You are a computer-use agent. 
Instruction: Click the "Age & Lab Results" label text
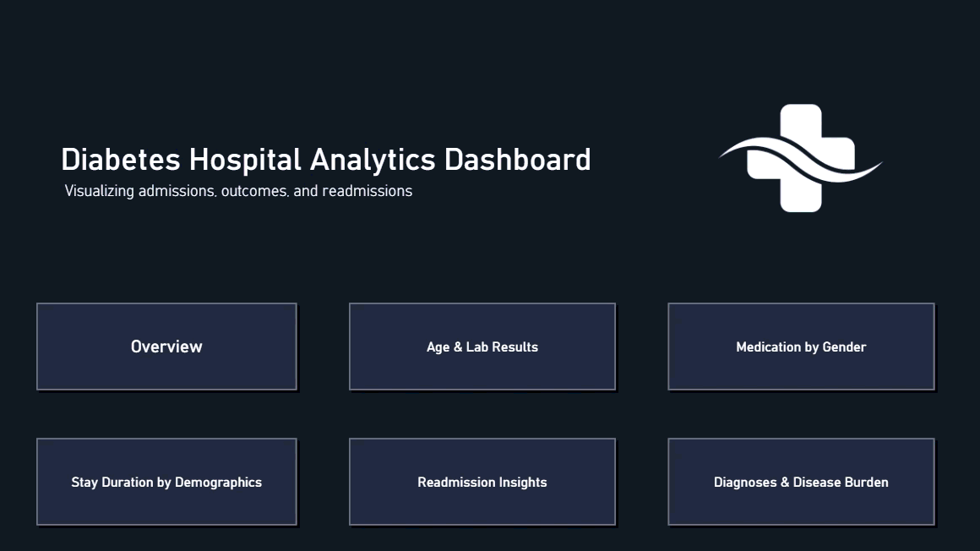click(x=482, y=347)
